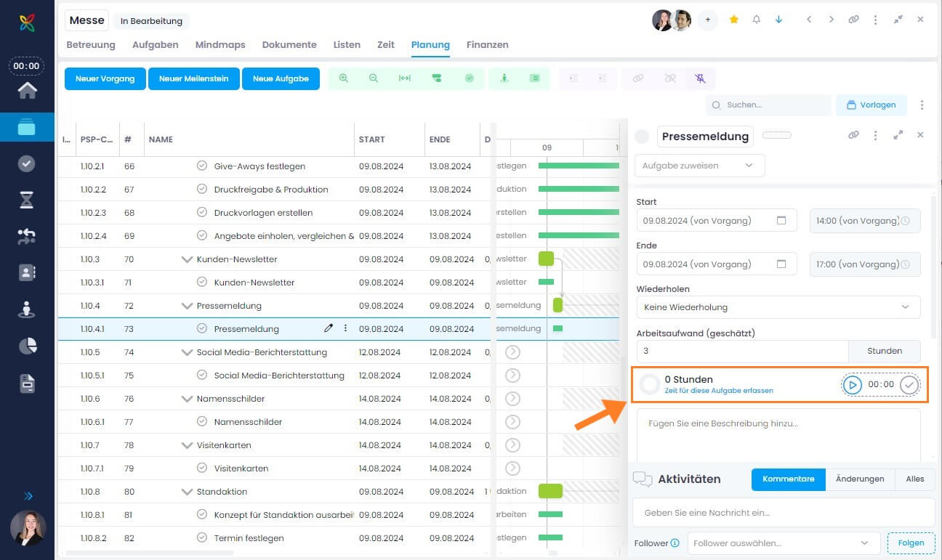Viewport: 942px width, 560px height.
Task: Copy link icon in Pressemeldung panel
Action: [854, 135]
